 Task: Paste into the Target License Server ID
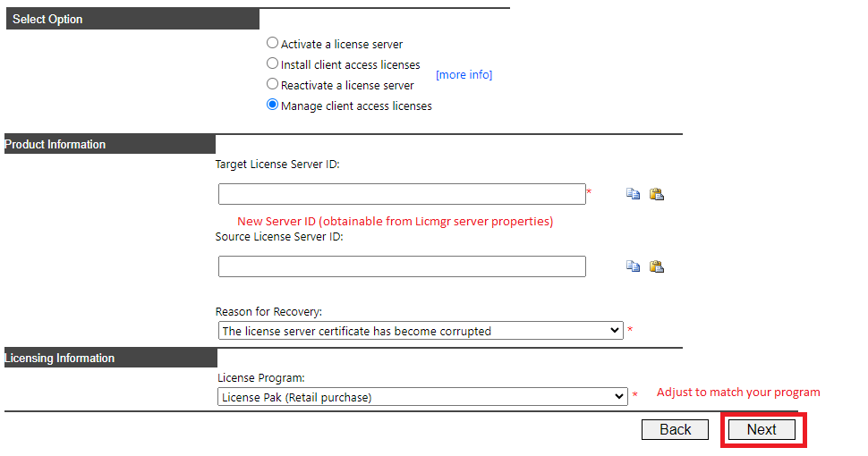pyautogui.click(x=657, y=194)
